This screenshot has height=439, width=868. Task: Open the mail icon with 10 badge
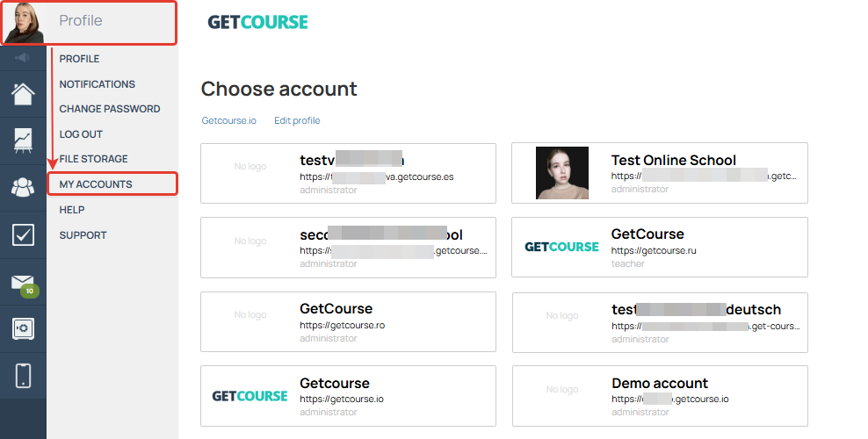25,284
